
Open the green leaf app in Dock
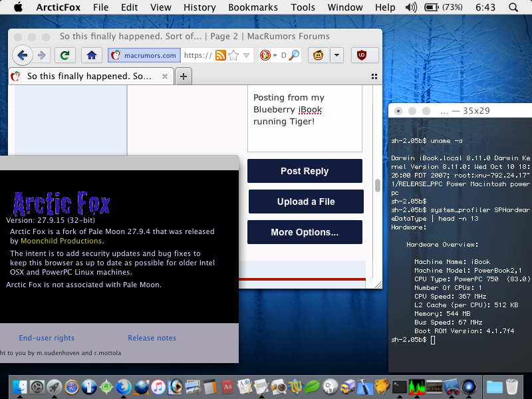coord(313,387)
